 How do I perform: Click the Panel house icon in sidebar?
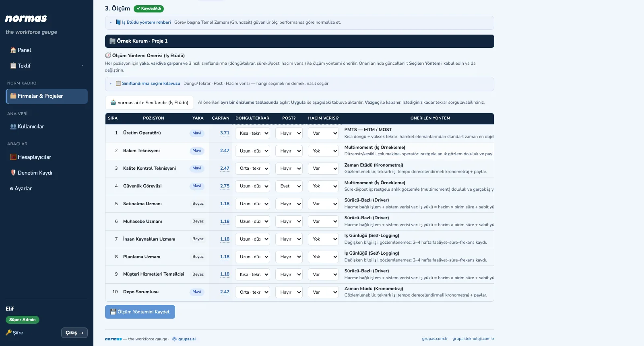tap(13, 50)
